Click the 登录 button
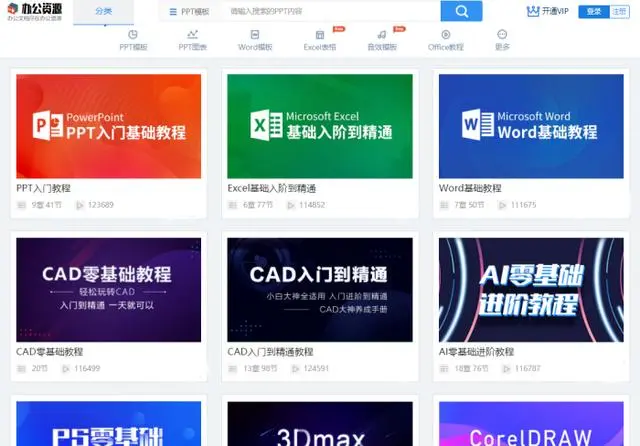 point(594,11)
